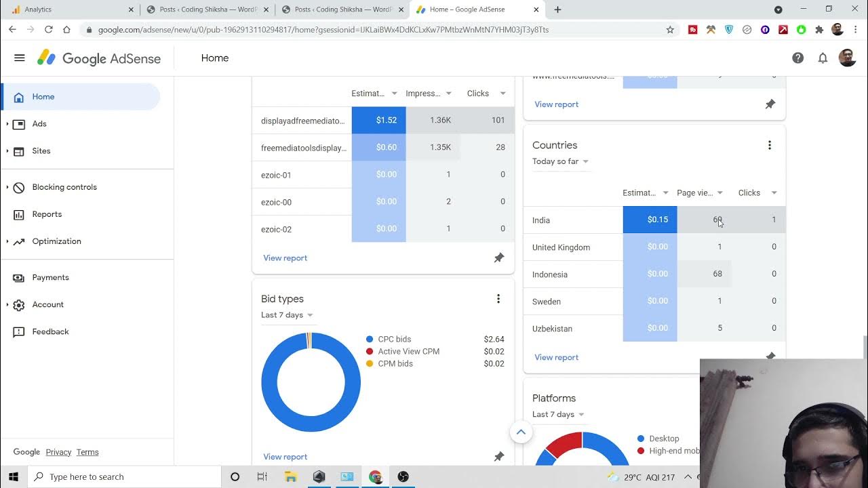Image resolution: width=868 pixels, height=488 pixels.
Task: Reload the page in the browser
Action: pyautogui.click(x=49, y=30)
